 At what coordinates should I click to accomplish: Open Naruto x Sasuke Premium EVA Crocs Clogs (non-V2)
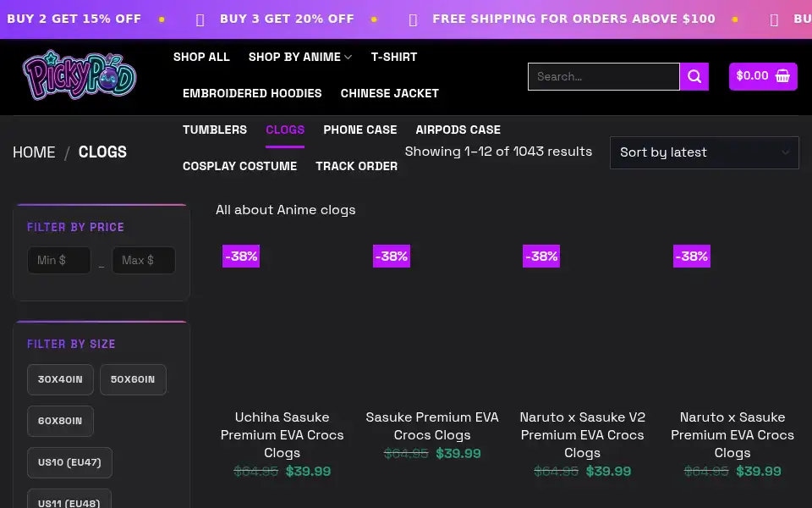732,435
